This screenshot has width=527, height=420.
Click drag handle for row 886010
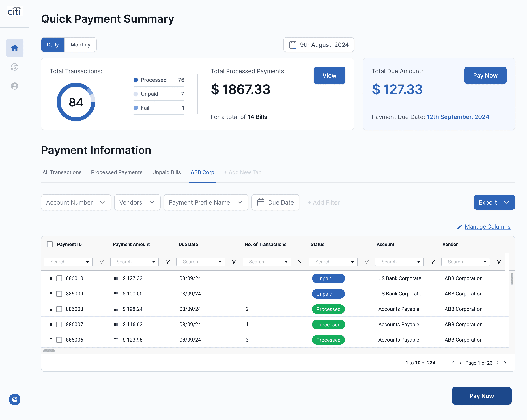coord(50,278)
